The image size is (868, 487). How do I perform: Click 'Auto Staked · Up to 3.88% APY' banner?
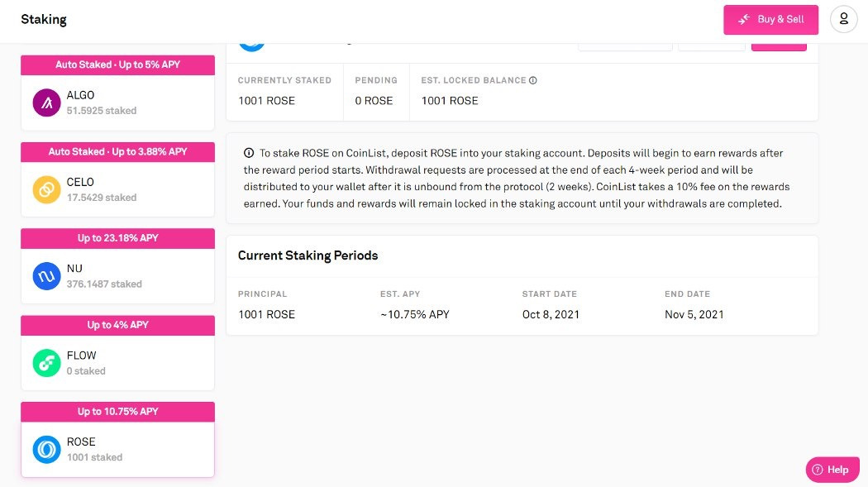point(117,151)
